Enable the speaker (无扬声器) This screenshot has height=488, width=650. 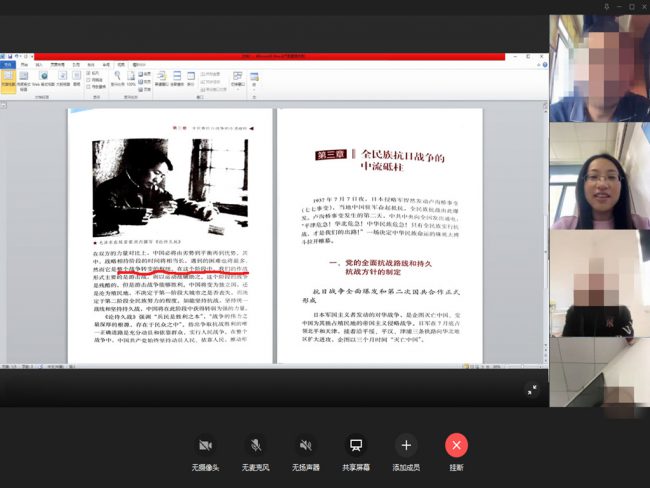pyautogui.click(x=306, y=445)
